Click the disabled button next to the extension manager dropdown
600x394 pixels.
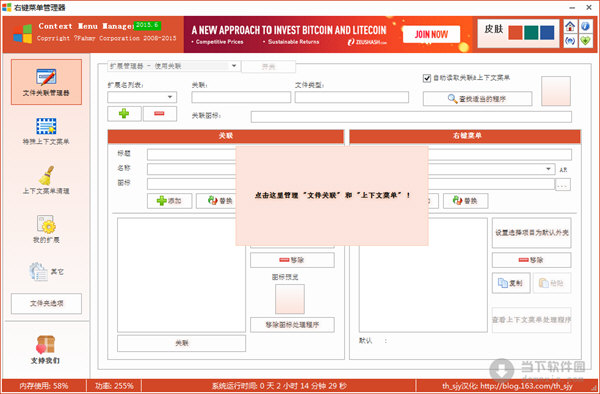point(269,67)
